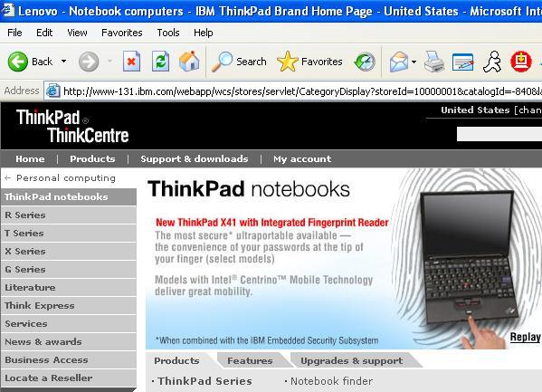Open the Notebook finder link
Image resolution: width=542 pixels, height=392 pixels.
click(x=331, y=381)
